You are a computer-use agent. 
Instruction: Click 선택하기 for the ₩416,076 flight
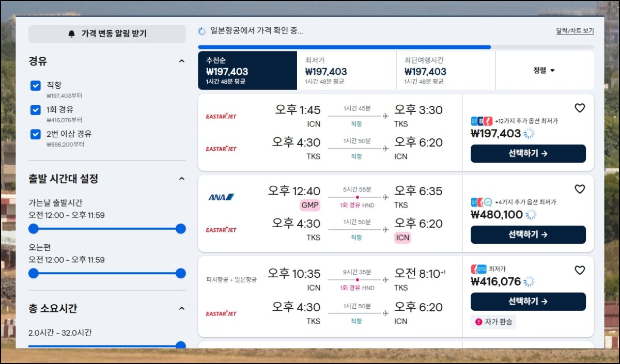[528, 302]
